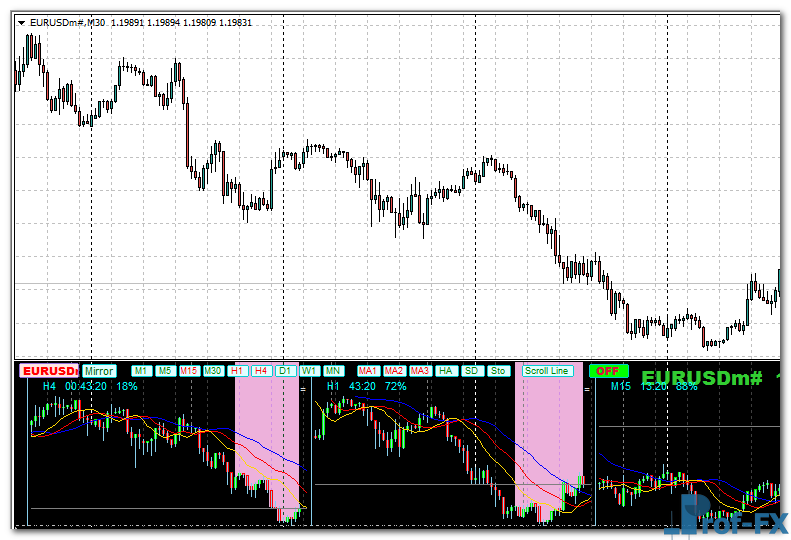This screenshot has width=791, height=540.
Task: Click the Scroll Line button
Action: [547, 371]
